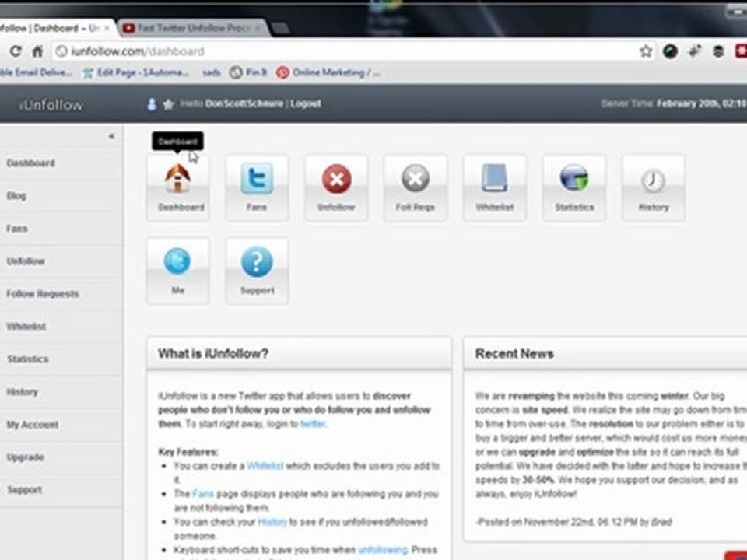The height and width of the screenshot is (560, 747).
Task: Select Unfollow in the sidebar
Action: point(61,261)
